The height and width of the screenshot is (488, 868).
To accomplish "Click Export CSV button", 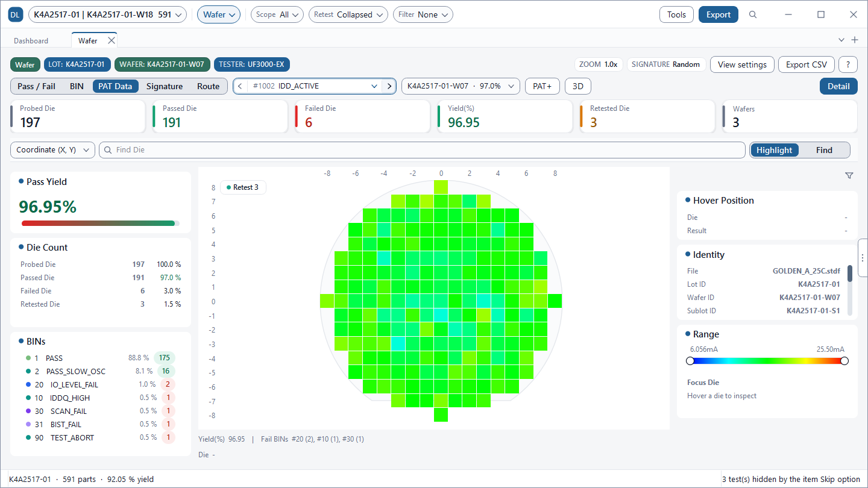I will tap(807, 64).
